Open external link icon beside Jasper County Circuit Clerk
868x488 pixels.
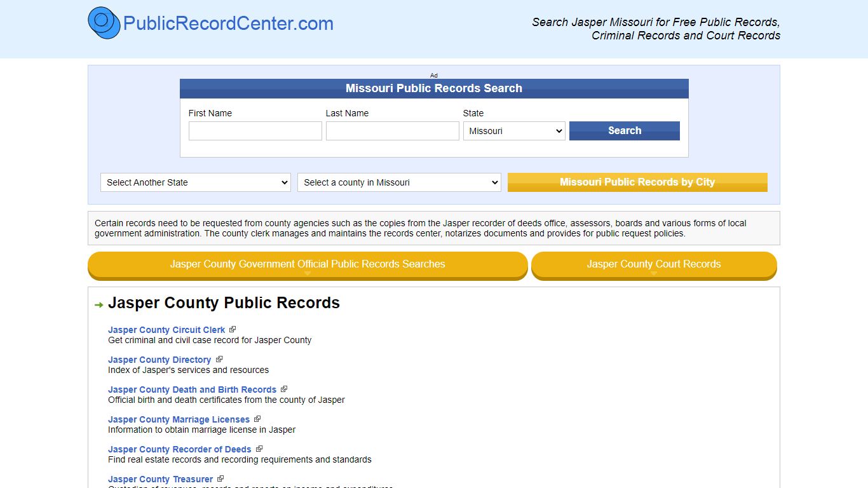point(233,329)
